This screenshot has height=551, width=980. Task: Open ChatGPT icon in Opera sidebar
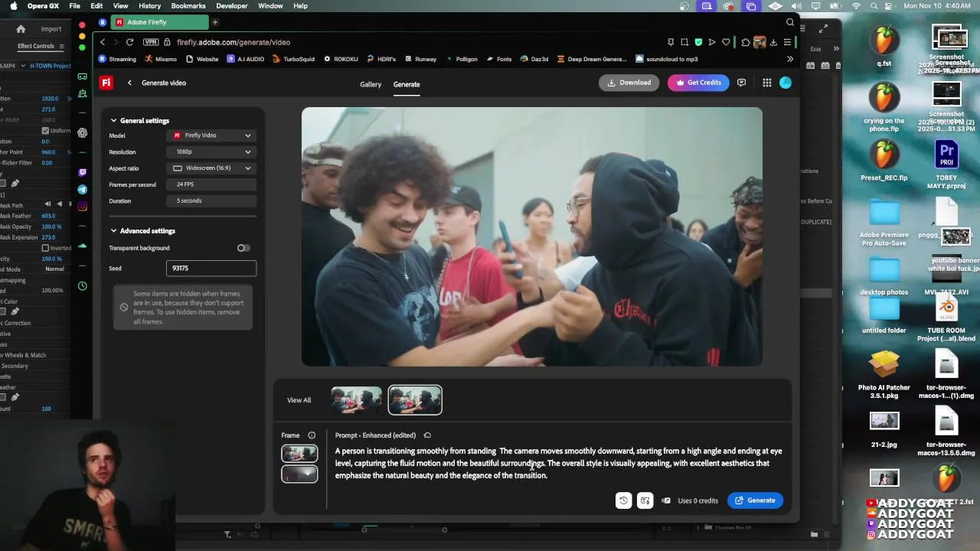click(x=83, y=132)
